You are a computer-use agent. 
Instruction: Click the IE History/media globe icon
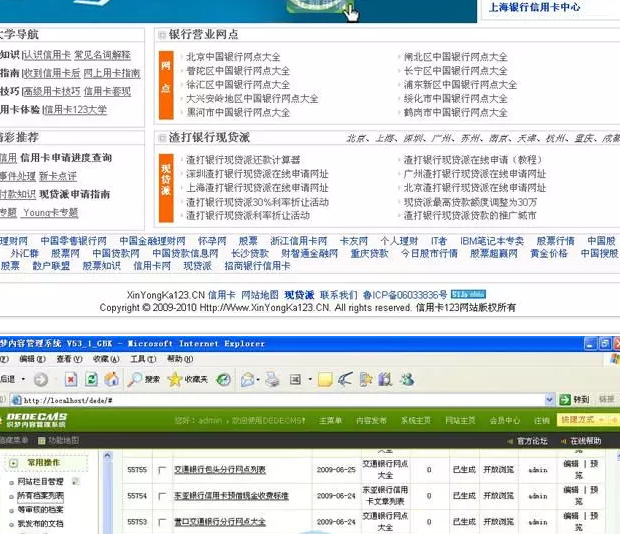point(223,380)
